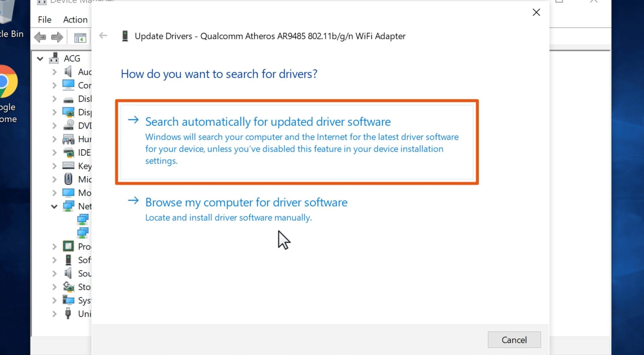Close the Update Drivers dialog
The height and width of the screenshot is (355, 644).
pos(536,12)
